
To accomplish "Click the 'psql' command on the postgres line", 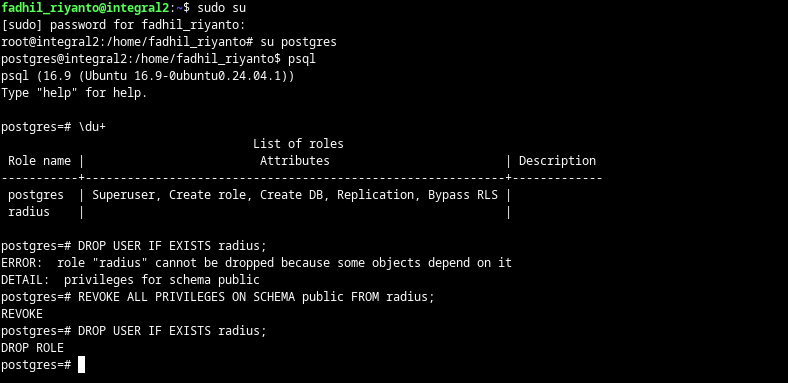I will 302,59.
